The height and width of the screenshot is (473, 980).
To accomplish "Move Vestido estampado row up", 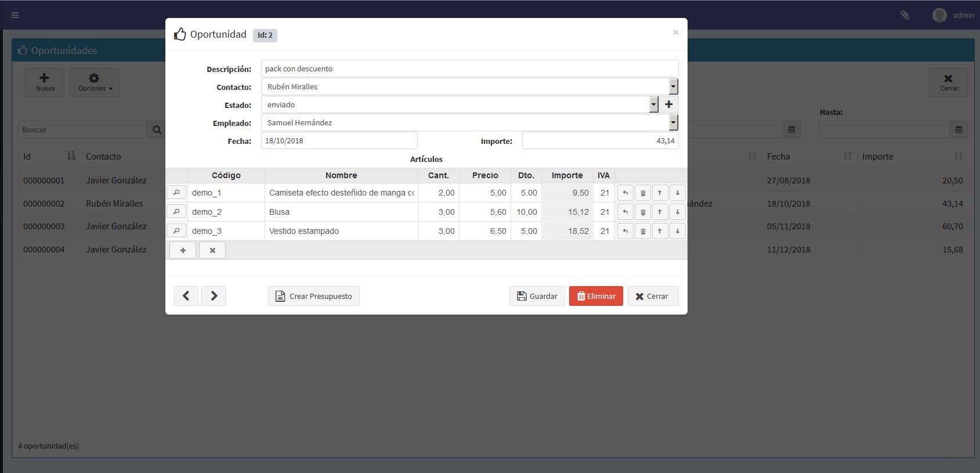I will click(x=660, y=231).
